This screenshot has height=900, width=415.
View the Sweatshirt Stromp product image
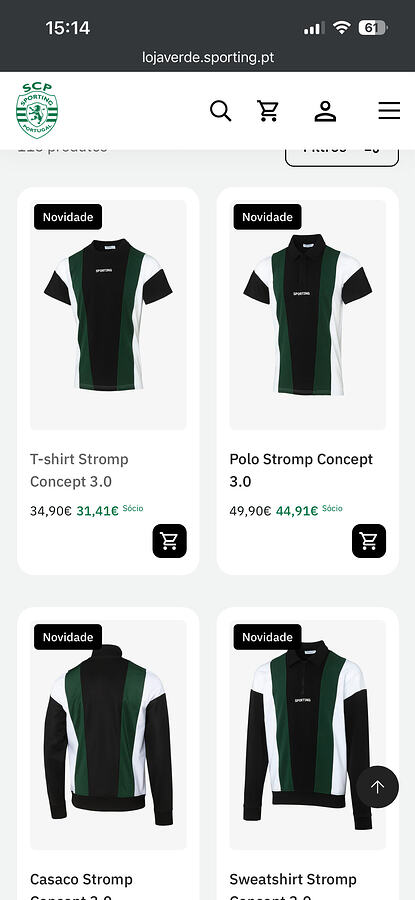pyautogui.click(x=308, y=735)
